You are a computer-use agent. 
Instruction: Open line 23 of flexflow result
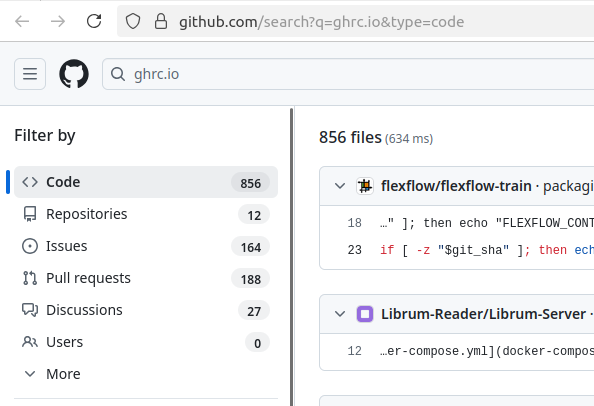click(355, 250)
